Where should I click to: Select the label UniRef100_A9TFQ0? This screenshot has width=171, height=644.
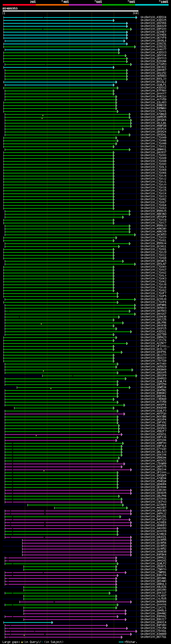pyautogui.click(x=153, y=414)
